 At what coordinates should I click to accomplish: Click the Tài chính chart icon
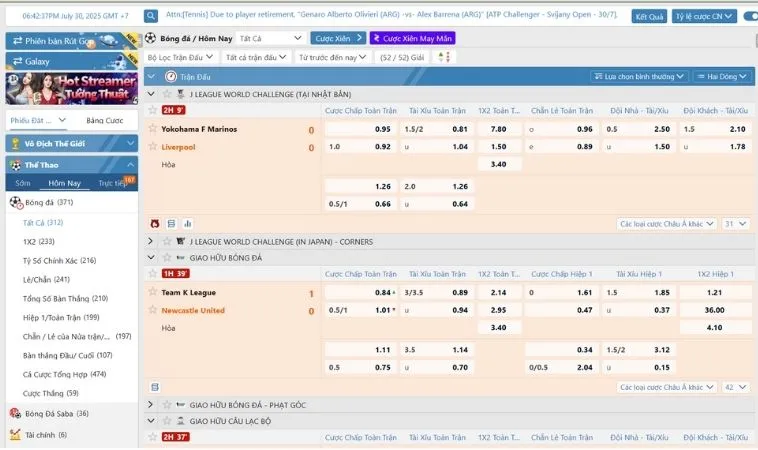coord(15,435)
